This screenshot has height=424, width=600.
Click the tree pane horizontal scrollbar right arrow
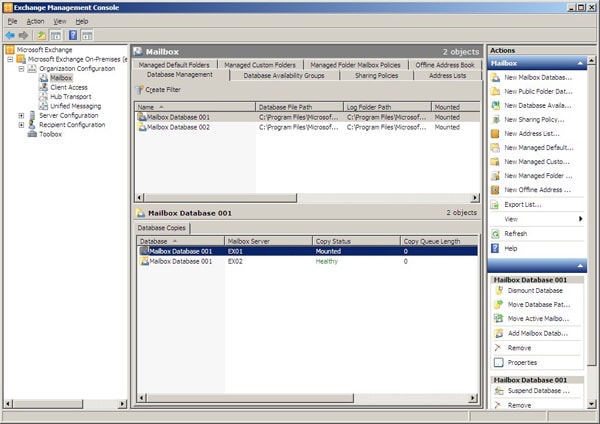[122, 404]
